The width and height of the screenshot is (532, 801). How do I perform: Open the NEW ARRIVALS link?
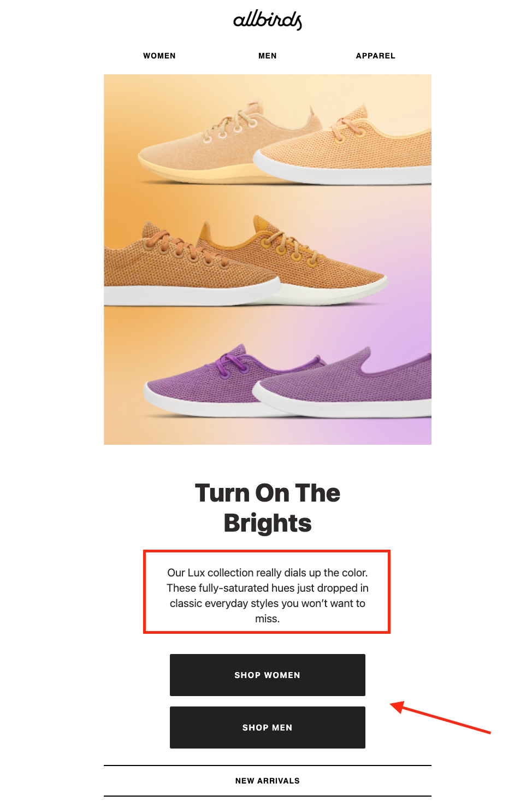[x=268, y=781]
